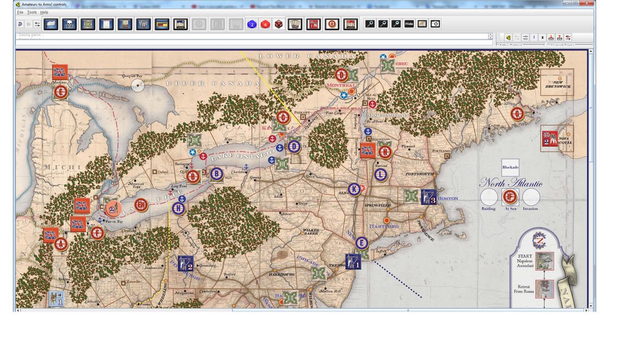Select the blue round counter near Portsmouth

pos(380,174)
